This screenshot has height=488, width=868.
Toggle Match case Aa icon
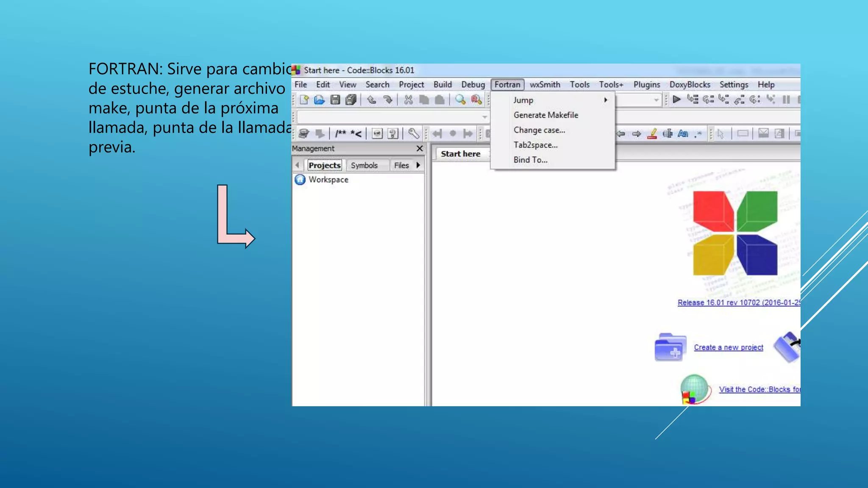point(683,134)
